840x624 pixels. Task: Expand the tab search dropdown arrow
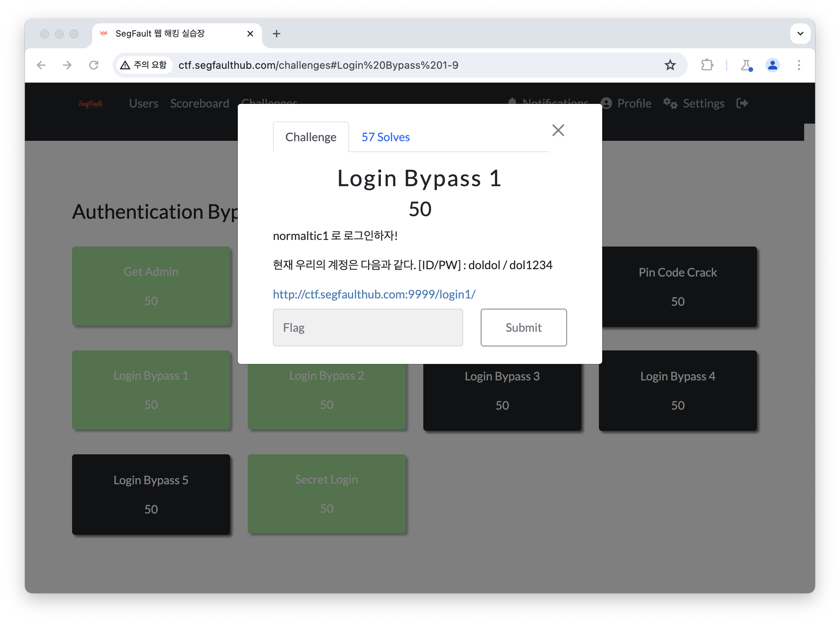(800, 34)
